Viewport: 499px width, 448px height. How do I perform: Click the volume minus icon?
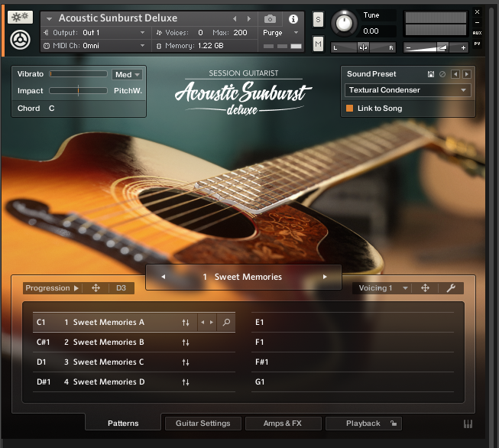click(x=409, y=48)
